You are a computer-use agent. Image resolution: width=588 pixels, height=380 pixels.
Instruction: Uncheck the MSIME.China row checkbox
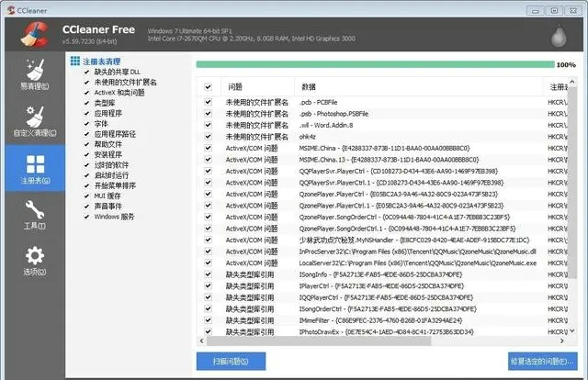point(209,148)
